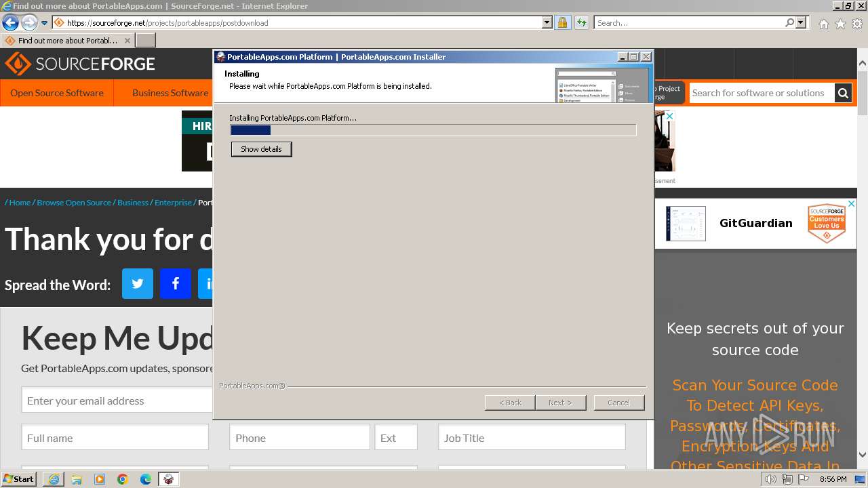Click the search magnifier icon in IE
868x488 pixels.
click(789, 22)
